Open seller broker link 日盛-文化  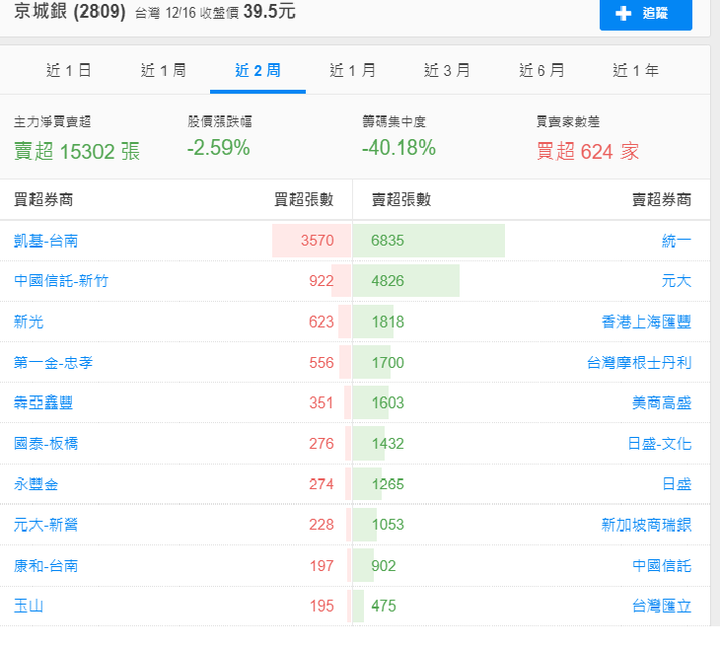point(659,444)
